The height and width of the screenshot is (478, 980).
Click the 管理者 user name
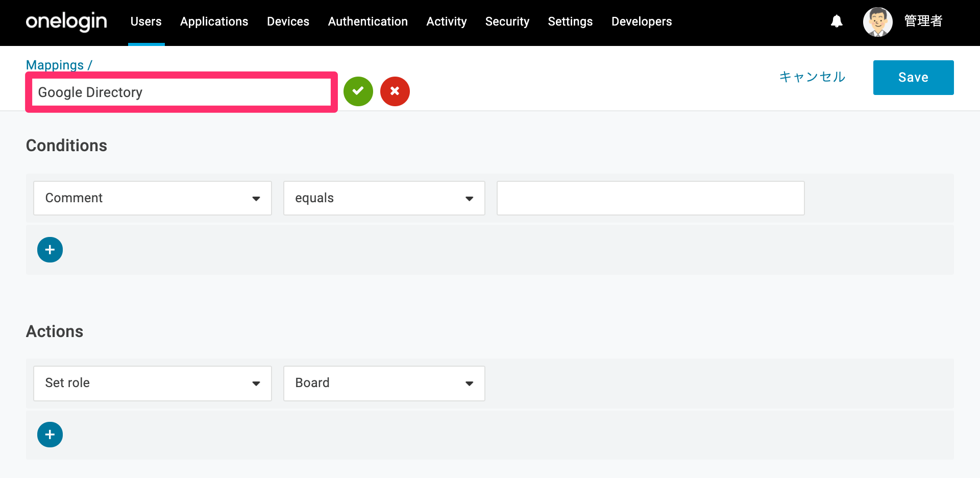click(923, 21)
